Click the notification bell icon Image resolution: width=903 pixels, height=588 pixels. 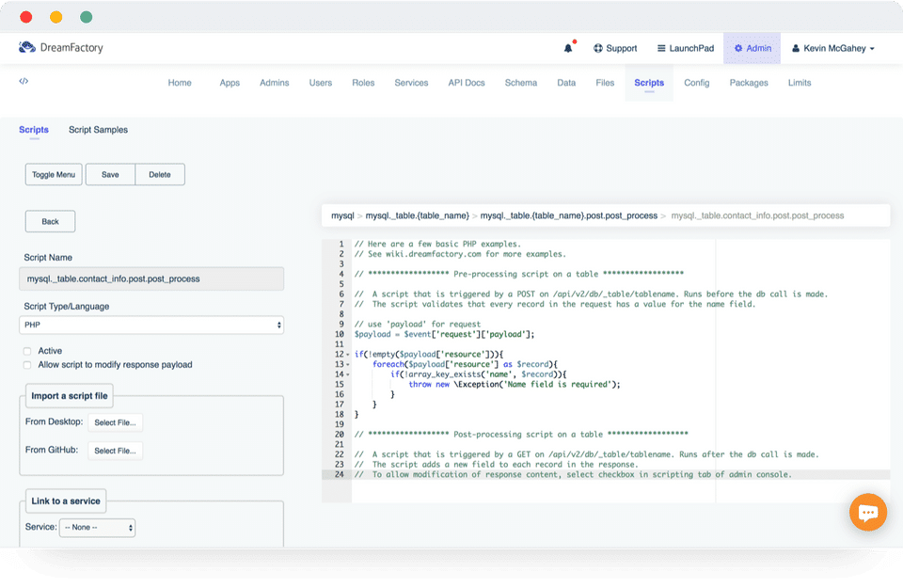[x=568, y=48]
